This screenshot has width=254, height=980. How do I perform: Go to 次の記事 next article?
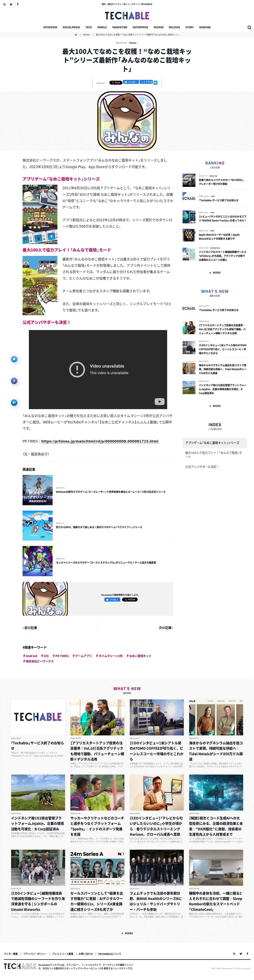[166, 628]
